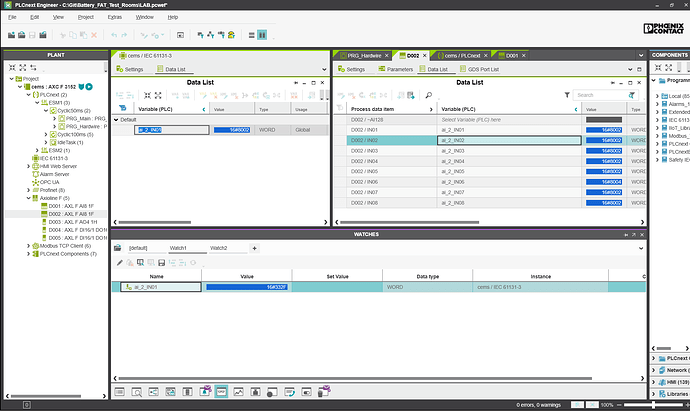This screenshot has width=690, height=411.
Task: Click the magnifier icon in D002 toolbar
Action: pos(427,95)
